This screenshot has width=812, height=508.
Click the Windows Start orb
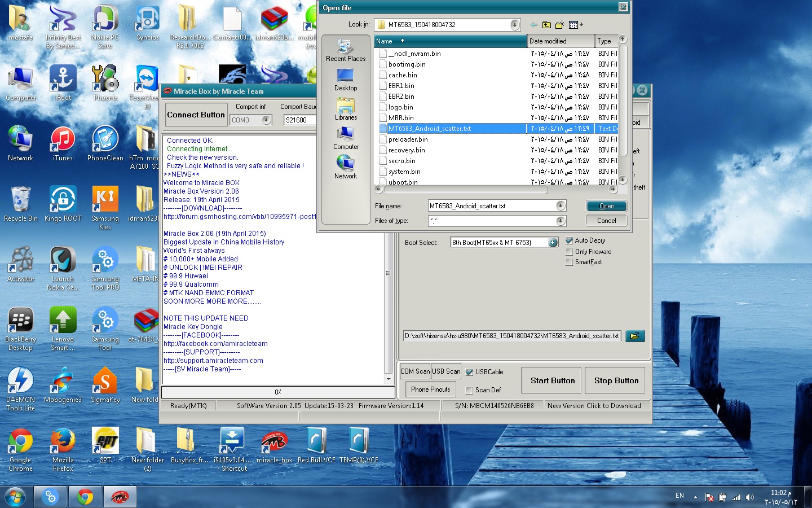point(15,497)
